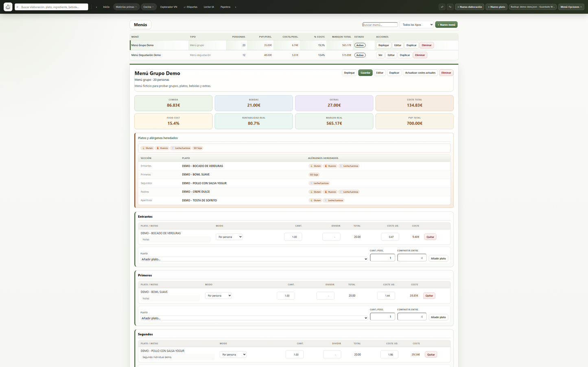
Task: Click the Backup demo-data.json status pill
Action: point(533,7)
